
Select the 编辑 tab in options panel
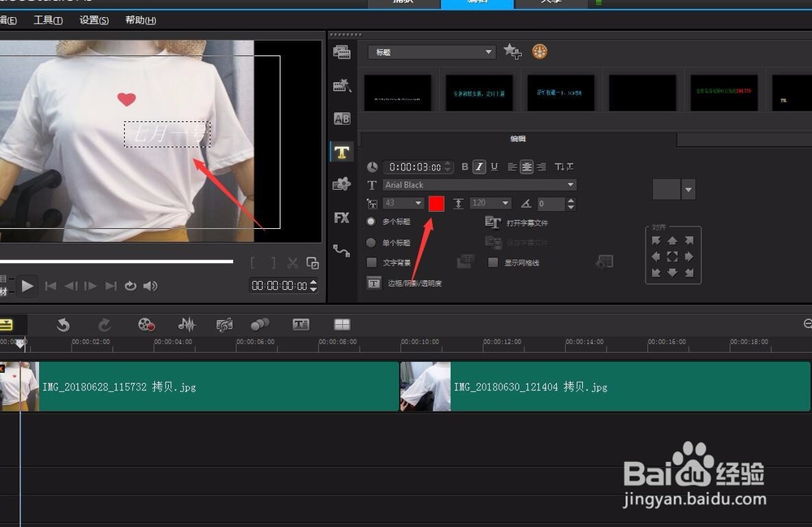[518, 139]
